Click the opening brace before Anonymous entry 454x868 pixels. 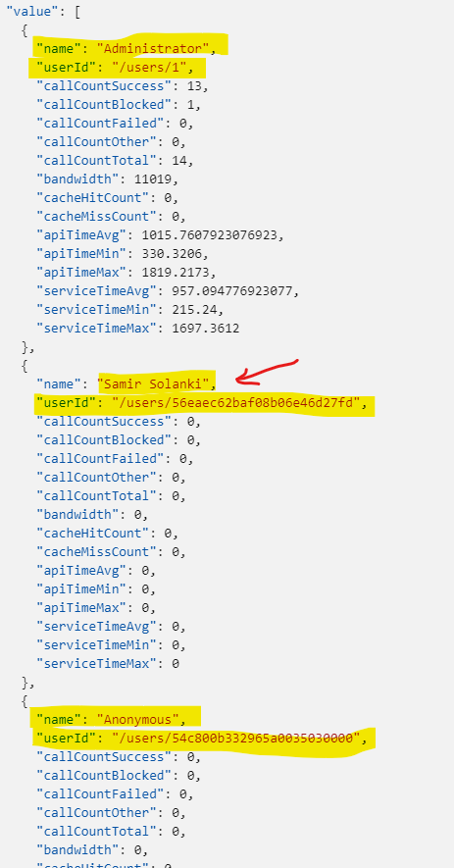click(25, 701)
